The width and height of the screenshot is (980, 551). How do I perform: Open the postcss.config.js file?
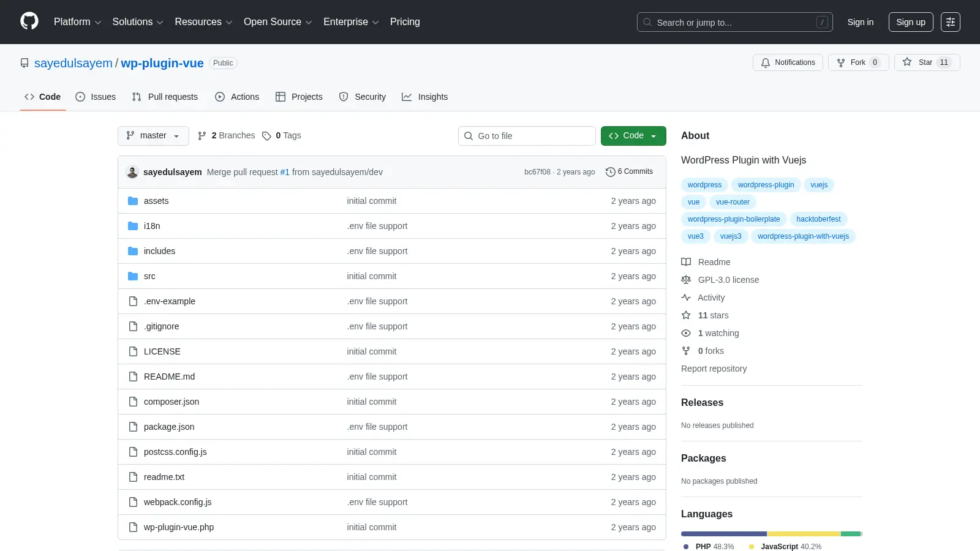pyautogui.click(x=175, y=452)
